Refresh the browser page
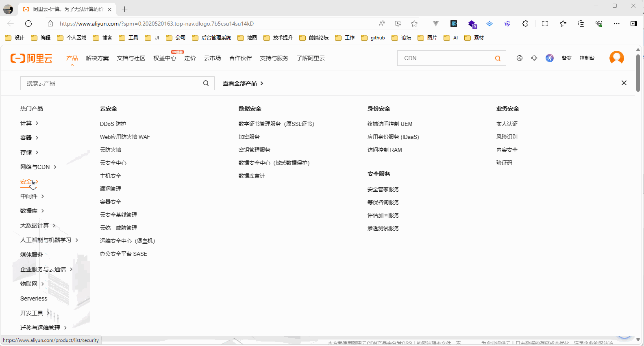 28,24
